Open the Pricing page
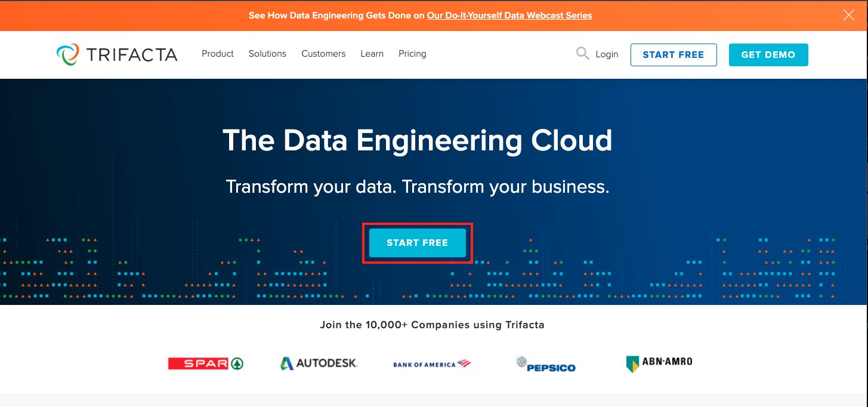 click(x=412, y=54)
